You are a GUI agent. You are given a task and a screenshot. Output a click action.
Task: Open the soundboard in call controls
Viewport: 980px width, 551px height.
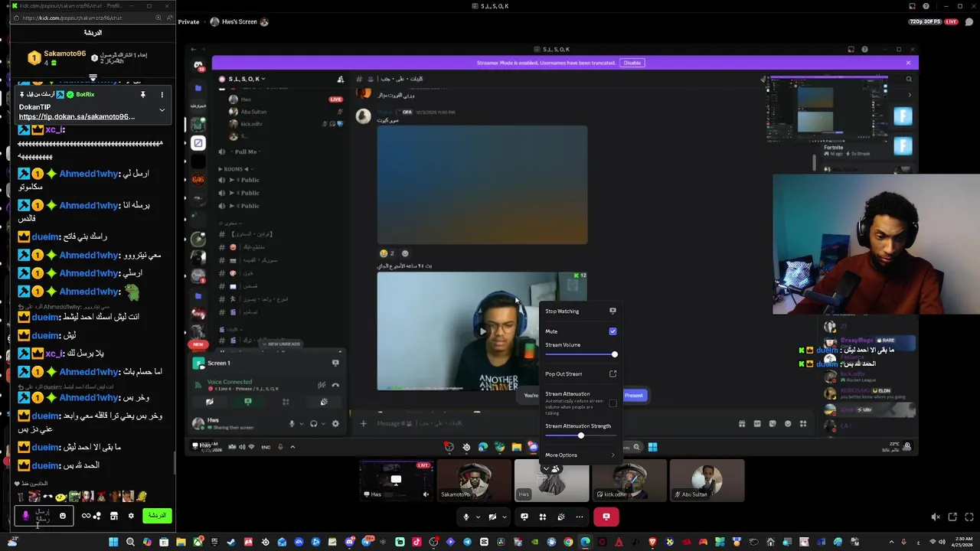(561, 517)
